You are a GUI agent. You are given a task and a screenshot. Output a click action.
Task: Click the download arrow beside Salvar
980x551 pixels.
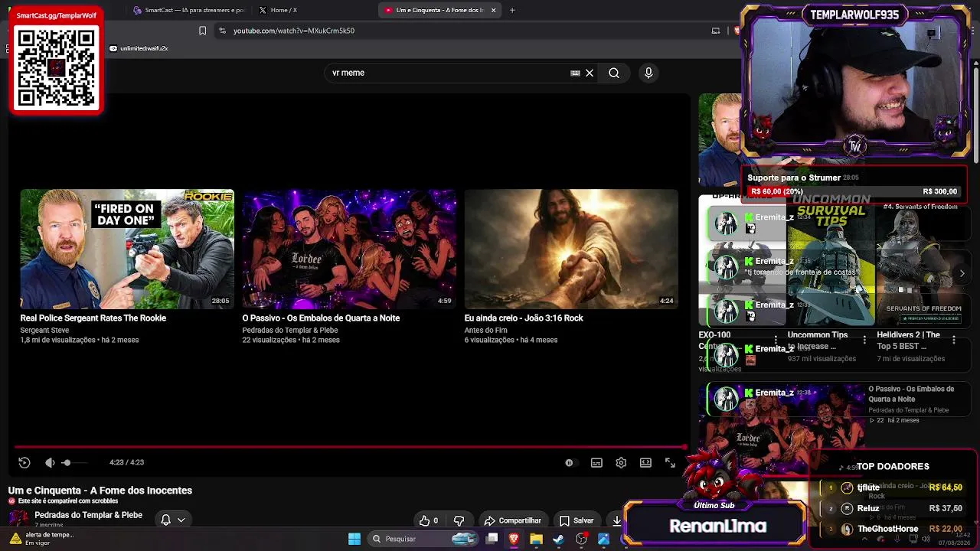point(616,520)
